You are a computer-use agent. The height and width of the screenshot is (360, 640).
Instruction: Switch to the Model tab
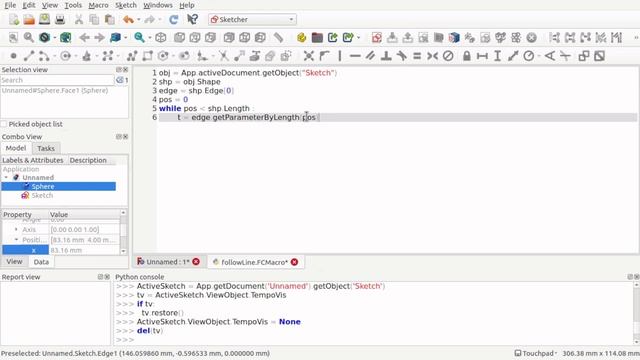tap(16, 148)
